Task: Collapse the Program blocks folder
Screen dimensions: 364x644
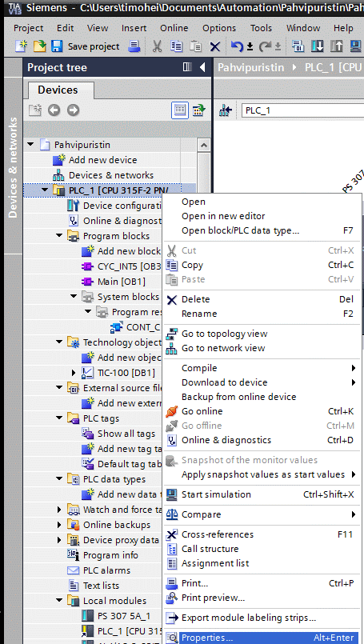Action: [x=59, y=236]
